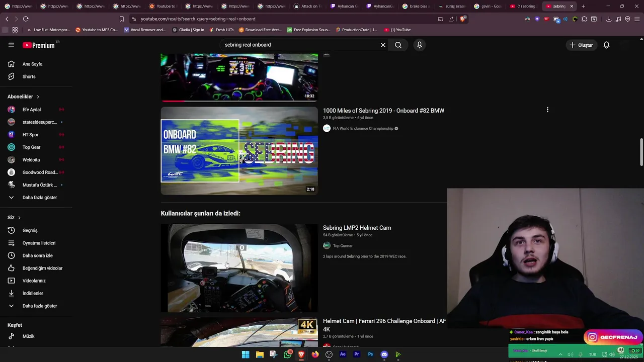Click Brave Shields lion icon

(463, 19)
